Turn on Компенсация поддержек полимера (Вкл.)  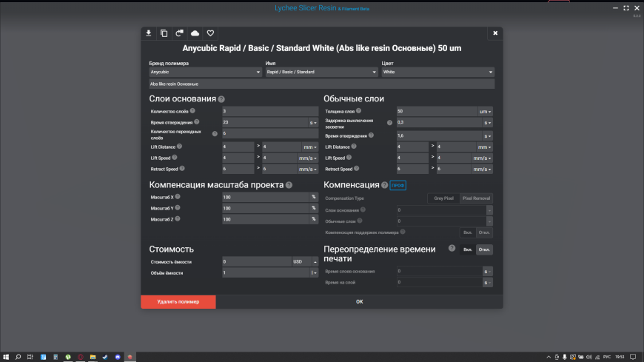[467, 232]
